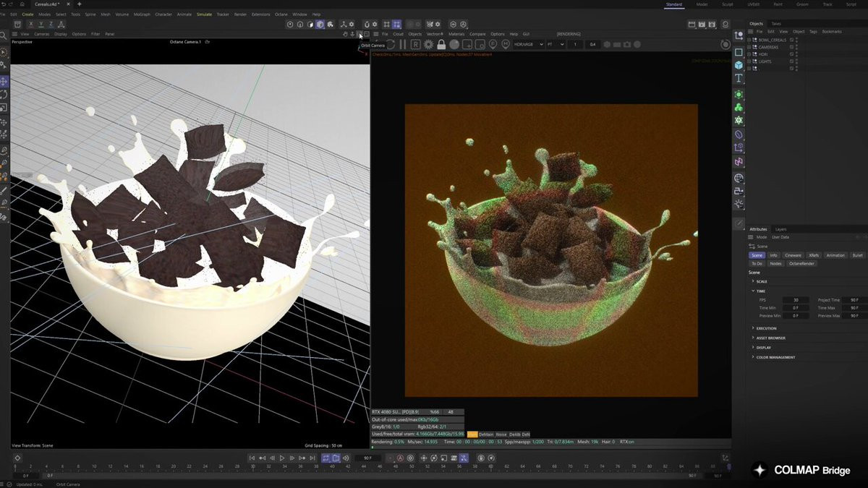Click the Cineware button in Attributes

point(793,255)
